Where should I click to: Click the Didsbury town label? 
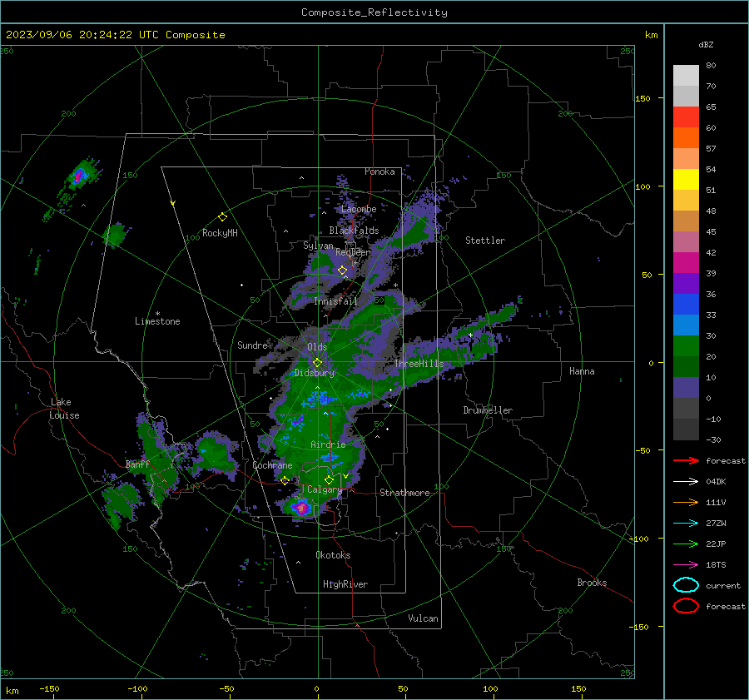(315, 373)
